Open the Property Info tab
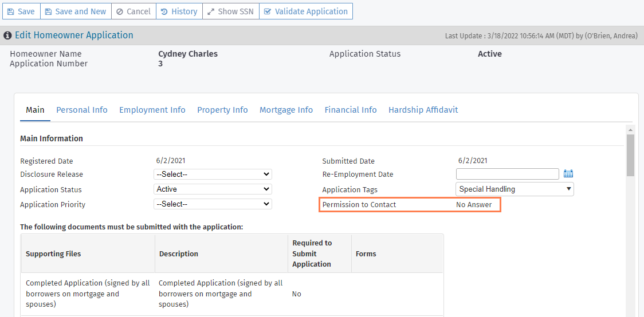The width and height of the screenshot is (644, 317). click(222, 110)
